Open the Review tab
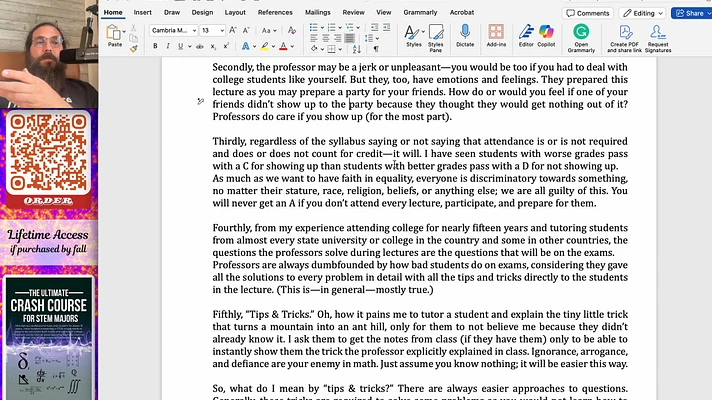The image size is (712, 400). click(x=353, y=12)
